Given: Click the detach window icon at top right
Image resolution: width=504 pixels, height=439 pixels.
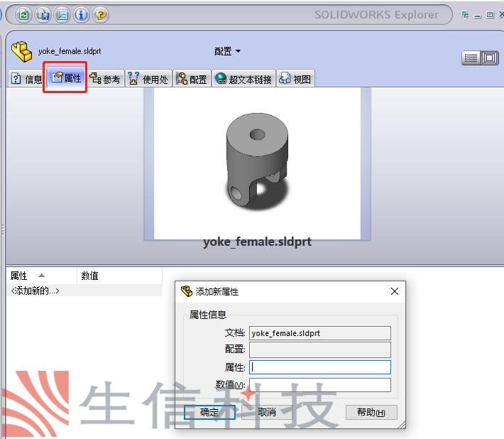Looking at the screenshot, I should click(x=465, y=14).
